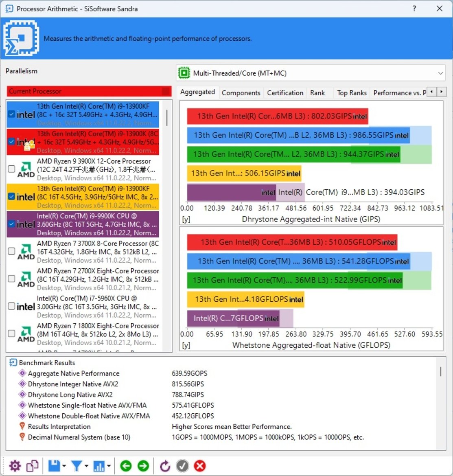Open the settings gear in the bottom toolbar
453x476 pixels.
tap(15, 466)
